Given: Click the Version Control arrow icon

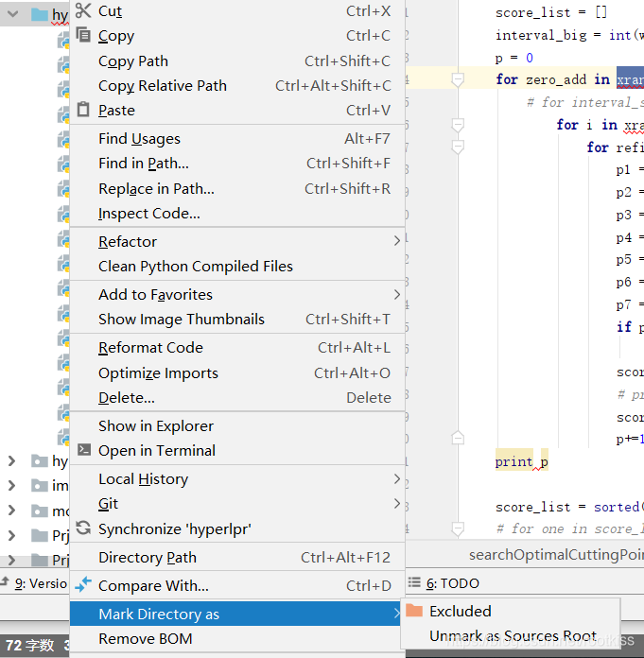Looking at the screenshot, I should pos(5,581).
